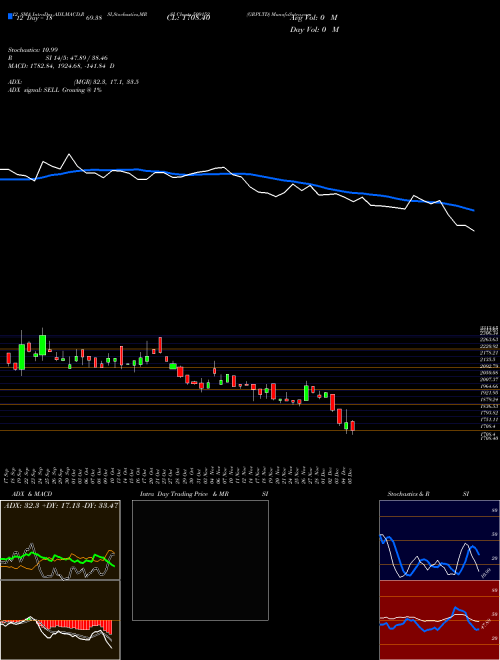Open the red RSI chart panel
Image resolution: width=500 pixels, height=660 pixels.
(x=439, y=620)
